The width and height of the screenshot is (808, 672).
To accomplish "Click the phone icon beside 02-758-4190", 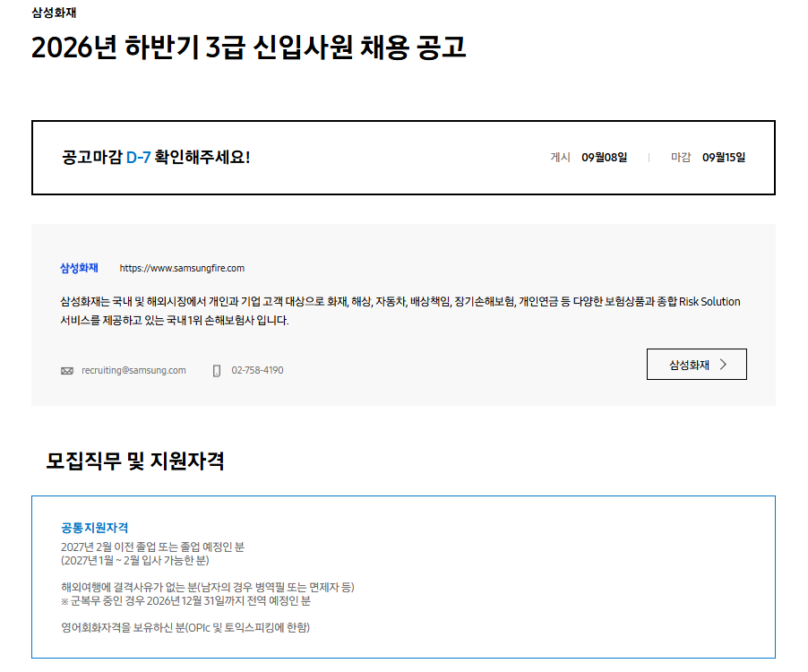I will 217,371.
